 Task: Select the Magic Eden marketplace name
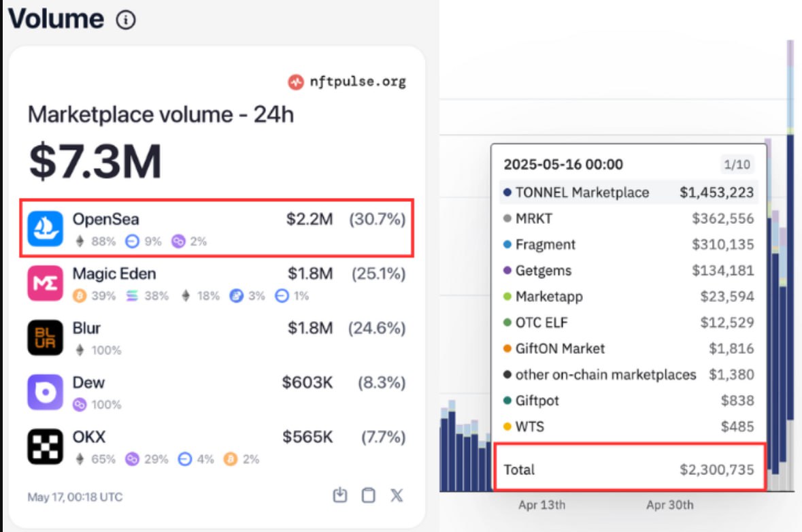pos(114,273)
